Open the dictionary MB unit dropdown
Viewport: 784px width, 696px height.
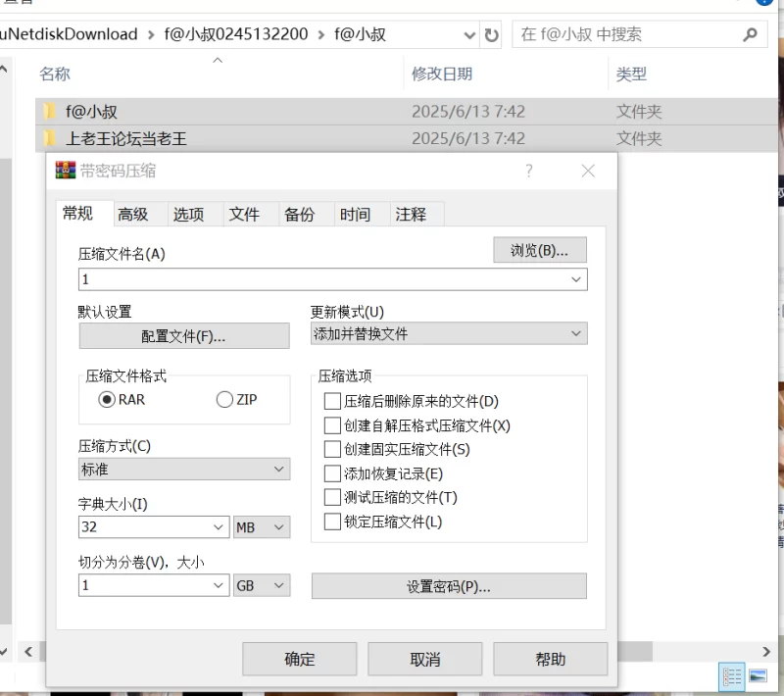tap(262, 527)
